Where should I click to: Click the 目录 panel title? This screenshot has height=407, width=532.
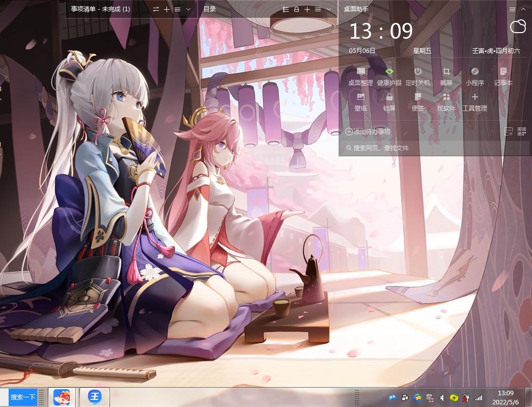(210, 9)
